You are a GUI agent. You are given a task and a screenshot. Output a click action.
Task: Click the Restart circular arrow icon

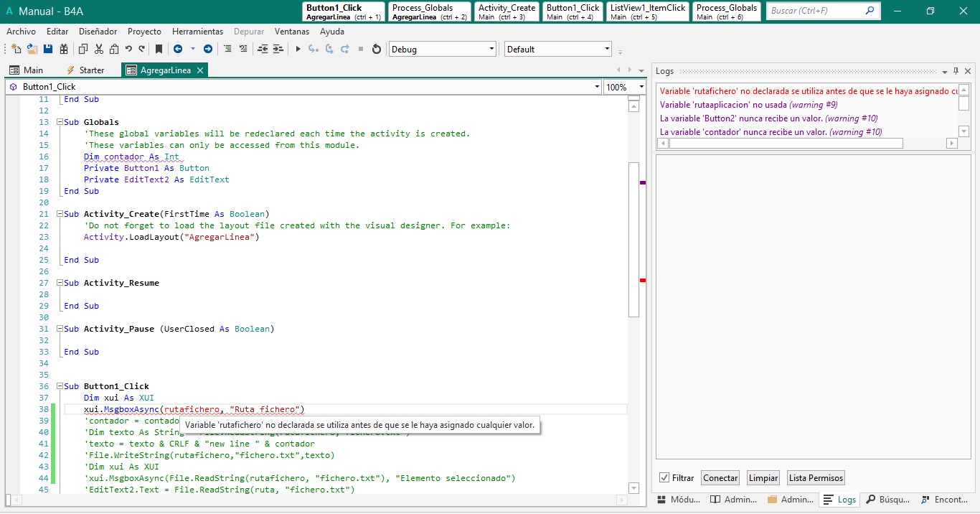(376, 49)
